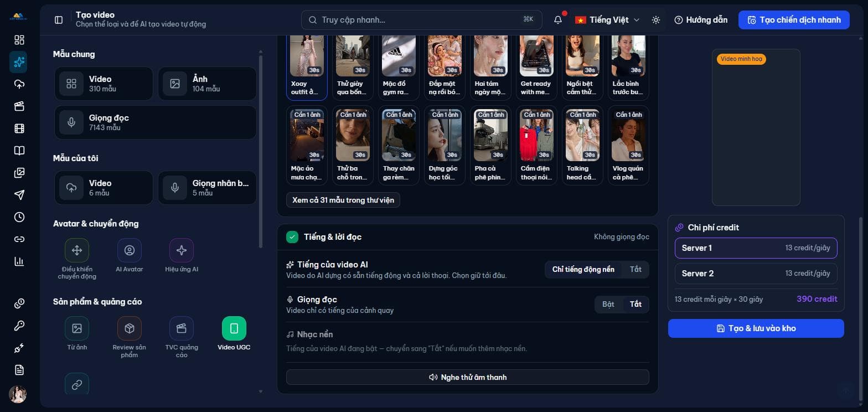The height and width of the screenshot is (412, 868).
Task: Collapse the sidebar panel icon
Action: coord(59,20)
